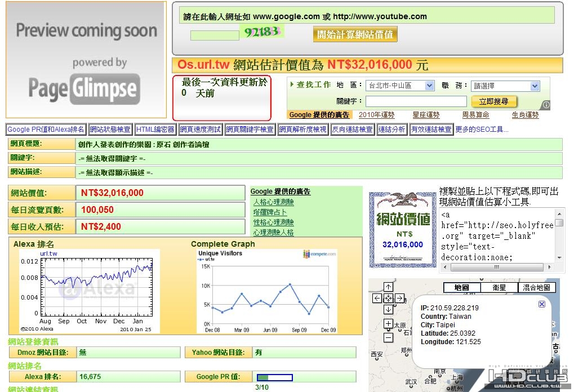Click the captcha image 92183
The image size is (574, 392).
pos(262,32)
